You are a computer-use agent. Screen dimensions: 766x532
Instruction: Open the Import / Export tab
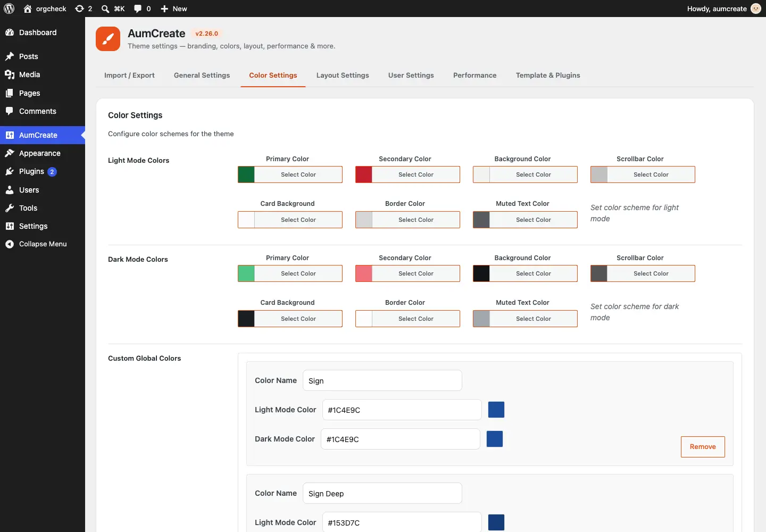point(129,76)
